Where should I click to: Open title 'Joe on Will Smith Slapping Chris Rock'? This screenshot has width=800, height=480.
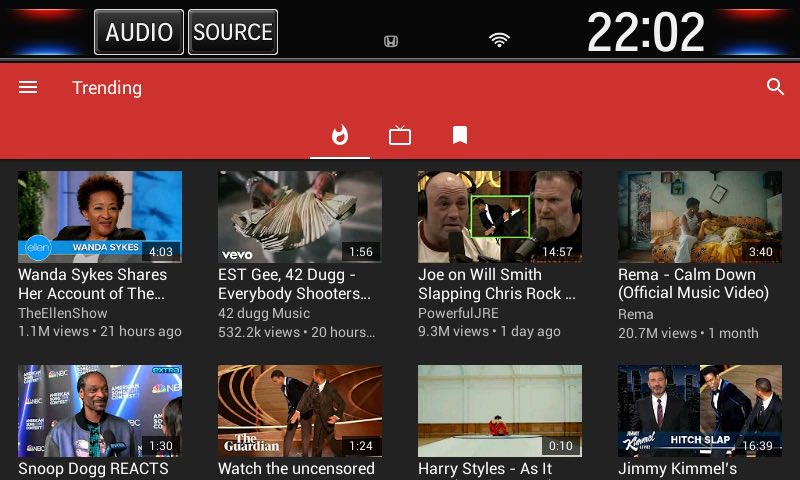click(497, 284)
